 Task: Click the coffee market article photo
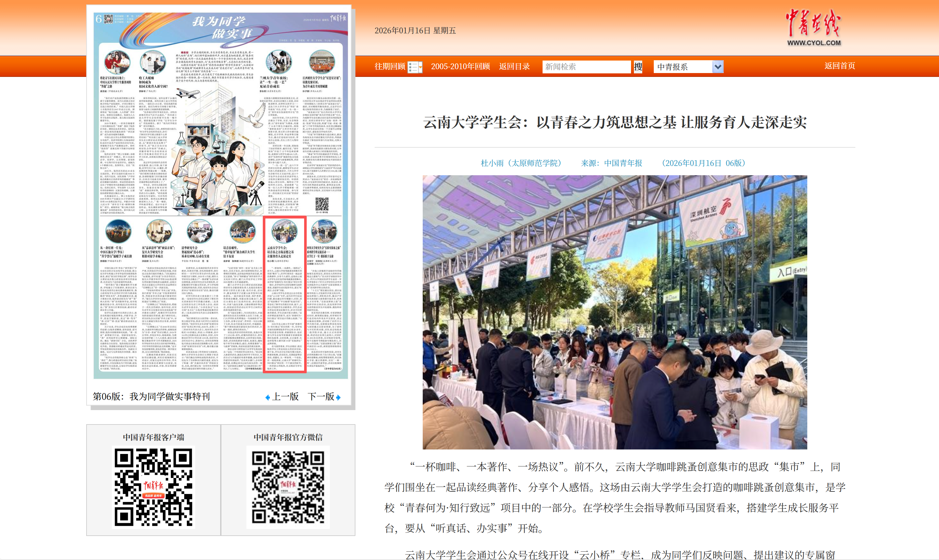pyautogui.click(x=614, y=312)
